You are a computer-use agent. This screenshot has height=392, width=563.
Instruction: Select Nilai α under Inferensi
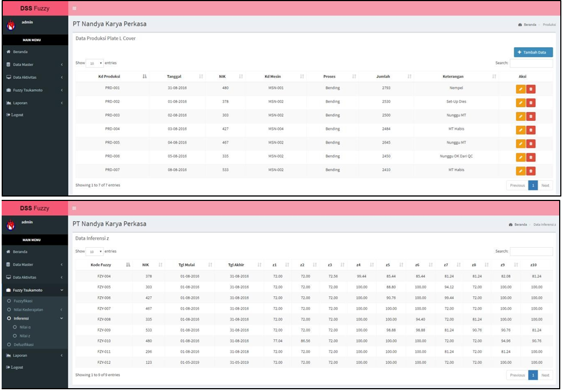click(25, 327)
